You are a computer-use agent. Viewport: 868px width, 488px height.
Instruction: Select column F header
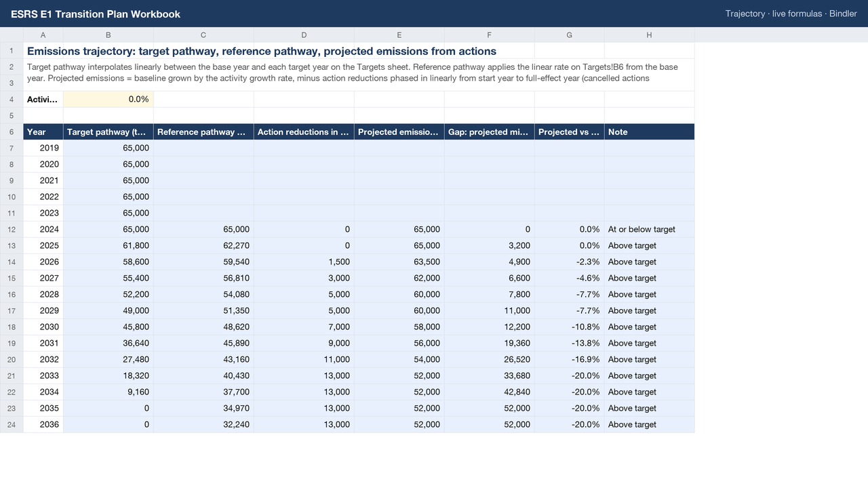pos(490,35)
